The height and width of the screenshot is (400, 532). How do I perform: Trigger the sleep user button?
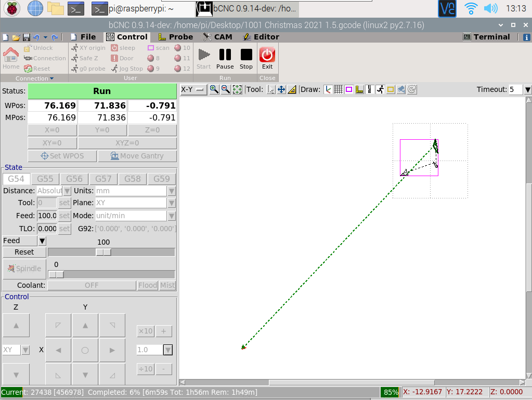coord(123,48)
